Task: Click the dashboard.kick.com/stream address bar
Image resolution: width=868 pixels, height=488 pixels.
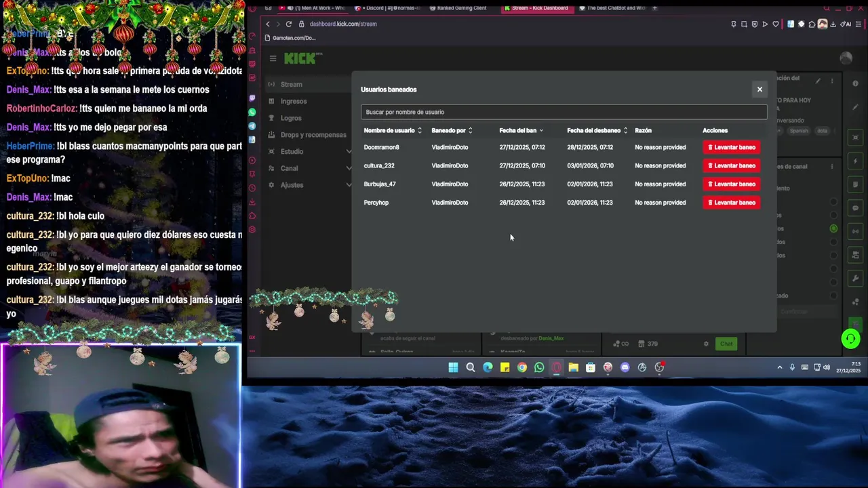Action: (x=343, y=24)
